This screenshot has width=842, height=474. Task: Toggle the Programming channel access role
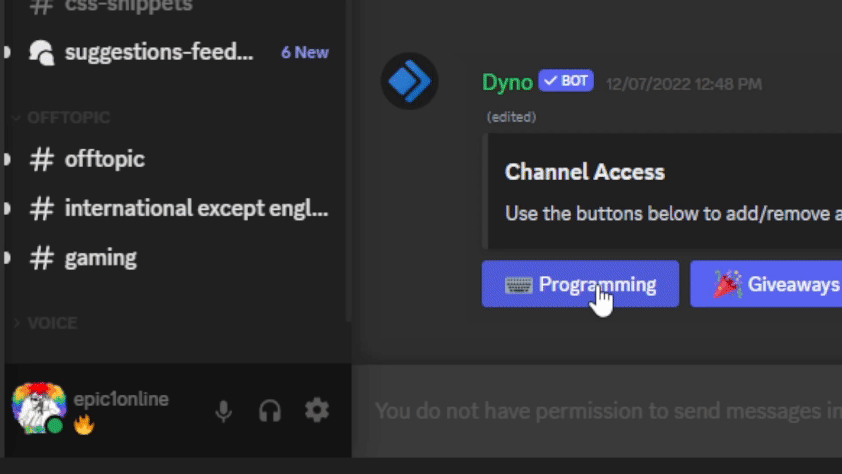pos(580,284)
